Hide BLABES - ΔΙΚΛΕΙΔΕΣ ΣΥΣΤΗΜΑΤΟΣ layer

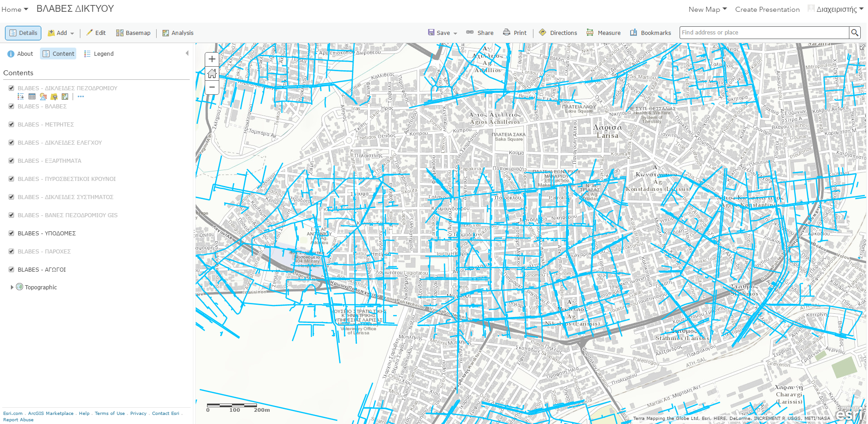11,197
